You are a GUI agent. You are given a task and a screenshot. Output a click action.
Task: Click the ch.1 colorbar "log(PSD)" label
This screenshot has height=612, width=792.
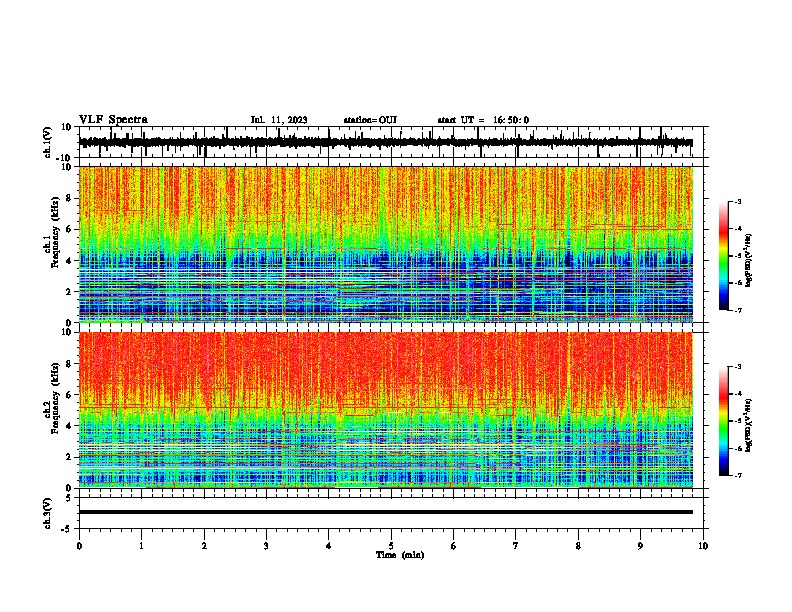click(x=749, y=261)
